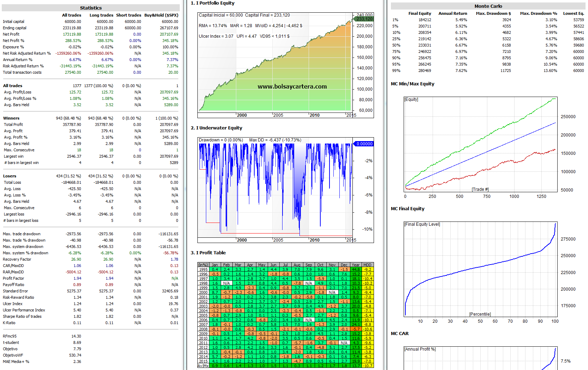The image size is (588, 370).
Task: Select the Long trades column header
Action: click(x=101, y=15)
